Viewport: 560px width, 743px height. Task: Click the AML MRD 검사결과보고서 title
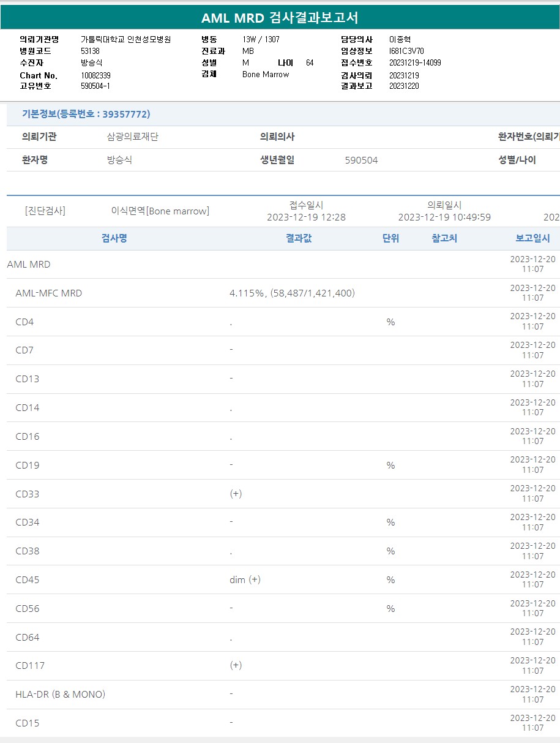[280, 18]
